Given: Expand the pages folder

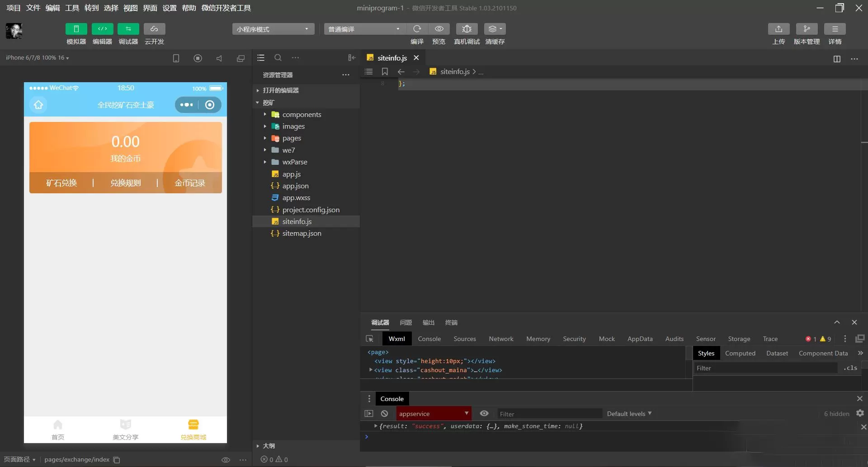Looking at the screenshot, I should point(292,138).
